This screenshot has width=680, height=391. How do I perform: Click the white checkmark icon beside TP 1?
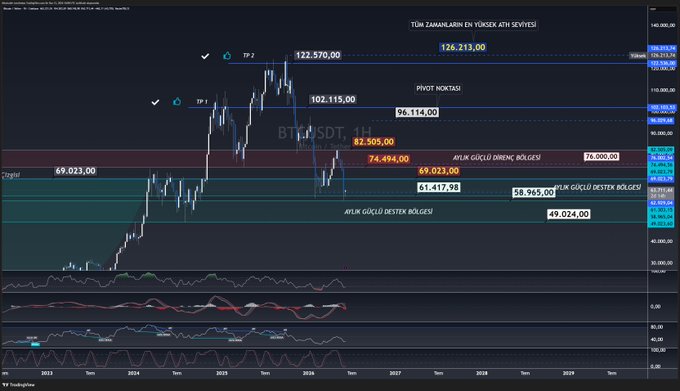[x=155, y=102]
